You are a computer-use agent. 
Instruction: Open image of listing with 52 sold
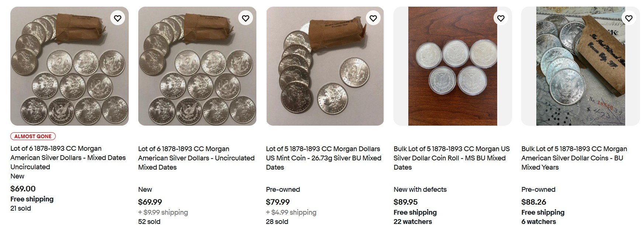pos(197,67)
